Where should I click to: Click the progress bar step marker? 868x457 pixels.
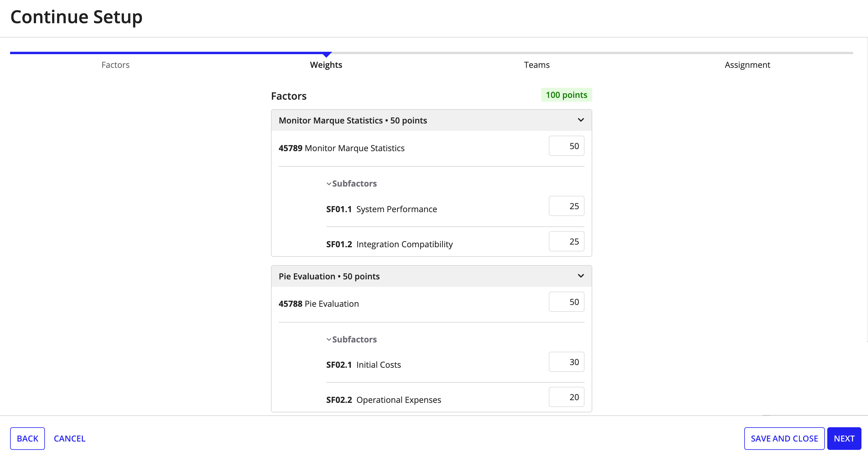click(327, 55)
